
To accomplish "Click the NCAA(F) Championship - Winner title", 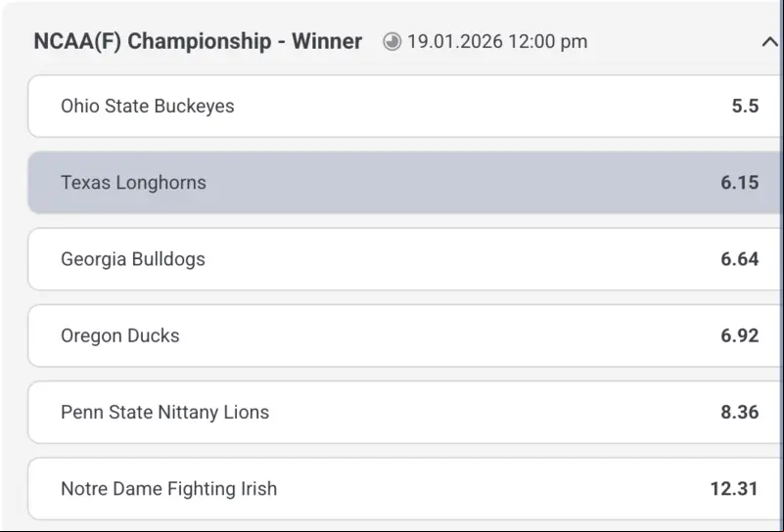I will [198, 41].
